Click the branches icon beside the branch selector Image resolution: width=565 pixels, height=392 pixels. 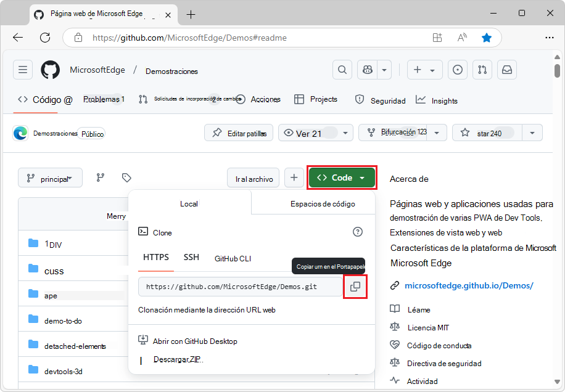100,178
